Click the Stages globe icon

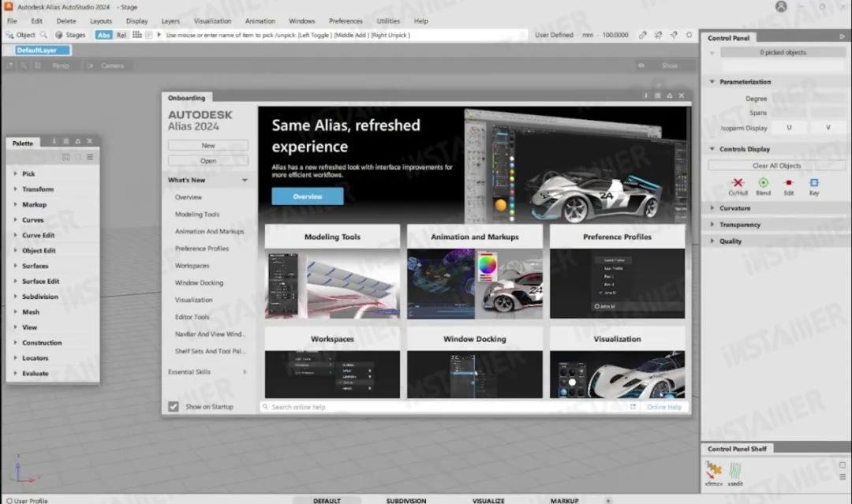coord(58,35)
